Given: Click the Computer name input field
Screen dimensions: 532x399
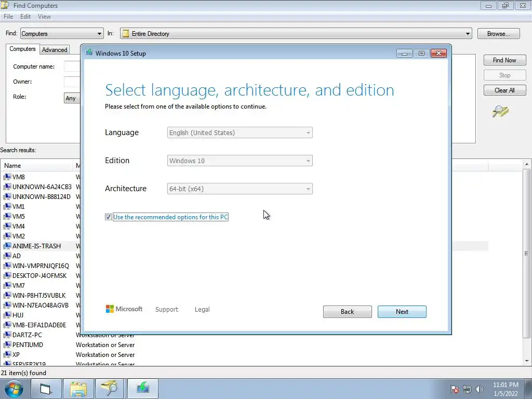Looking at the screenshot, I should click(72, 66).
